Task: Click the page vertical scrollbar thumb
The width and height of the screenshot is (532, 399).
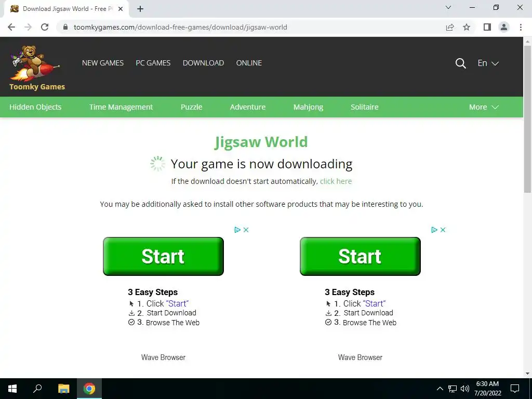Action: [x=527, y=119]
